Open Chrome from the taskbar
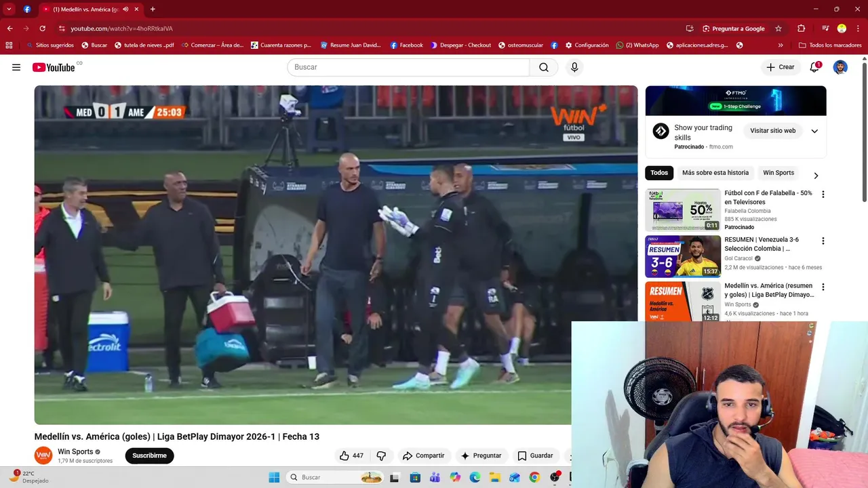This screenshot has width=868, height=488. 534,477
